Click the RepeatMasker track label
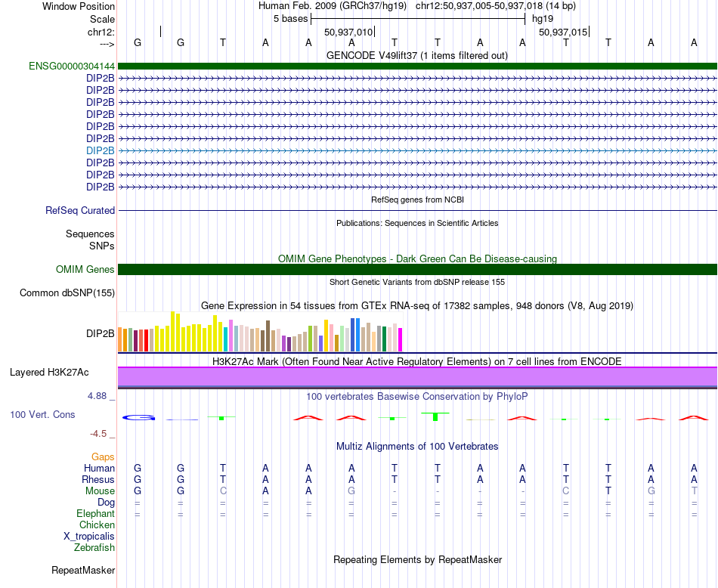 pos(83,570)
